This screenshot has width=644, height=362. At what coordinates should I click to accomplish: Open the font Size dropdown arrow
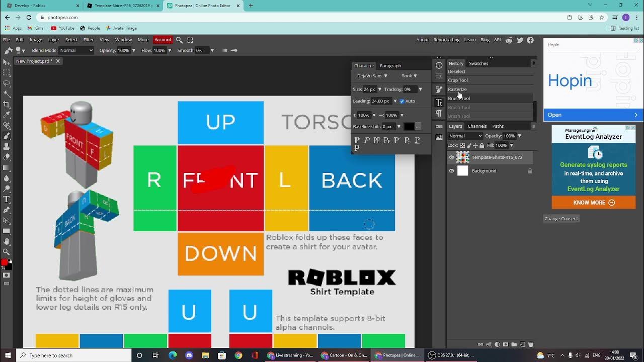380,89
